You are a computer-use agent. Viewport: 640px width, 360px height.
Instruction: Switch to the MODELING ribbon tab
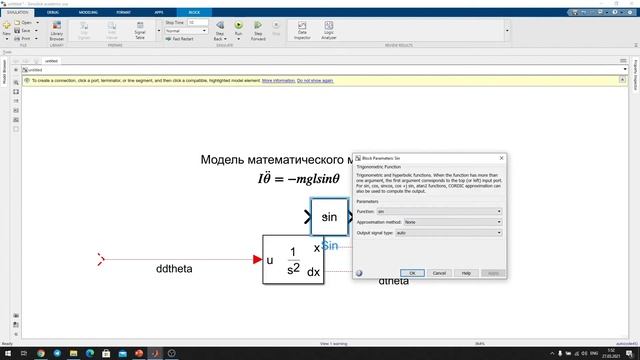click(88, 12)
